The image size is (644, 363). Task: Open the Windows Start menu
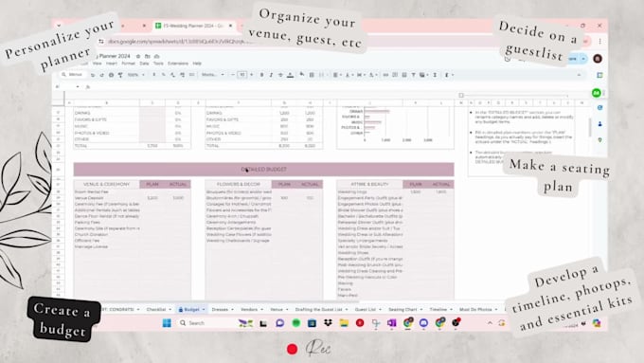click(x=167, y=323)
